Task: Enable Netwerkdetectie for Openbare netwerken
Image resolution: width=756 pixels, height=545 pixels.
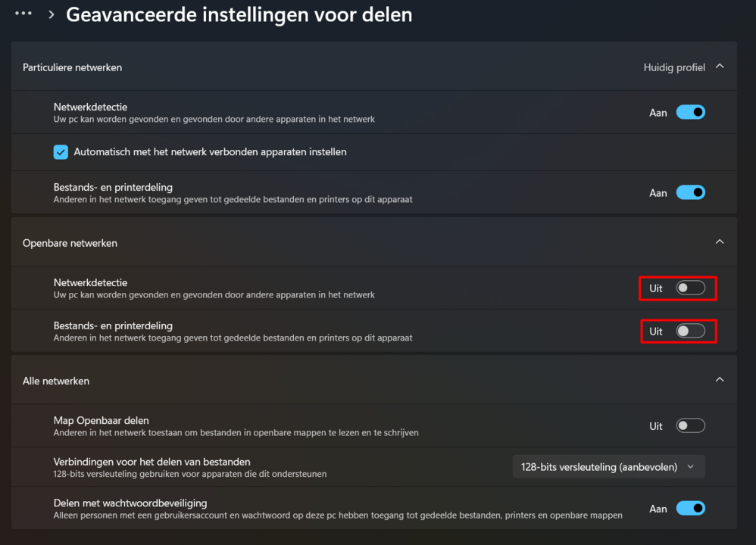Action: click(690, 288)
